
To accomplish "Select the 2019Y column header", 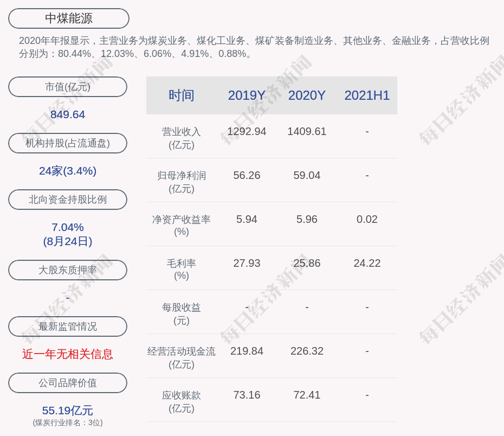I will tap(247, 95).
